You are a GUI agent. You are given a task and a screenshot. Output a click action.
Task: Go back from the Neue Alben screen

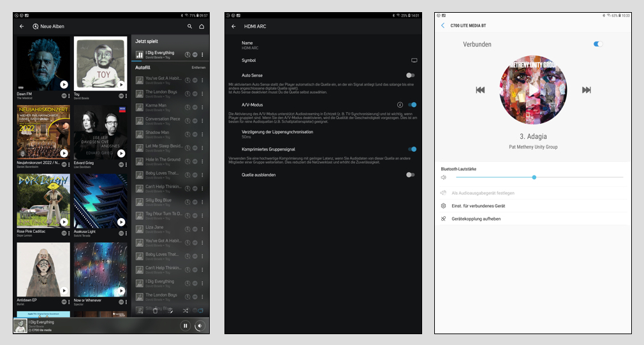tap(22, 26)
